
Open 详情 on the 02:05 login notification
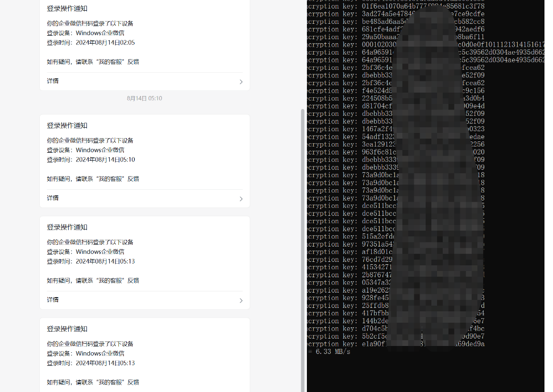coord(53,81)
